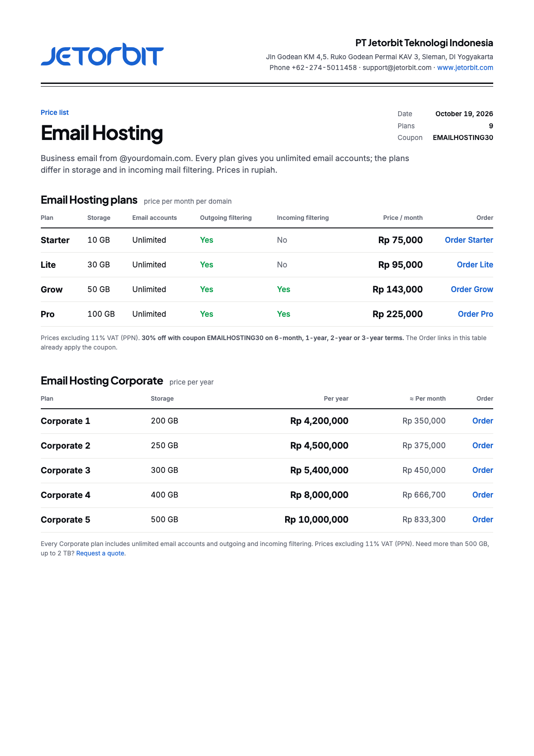Click the Request a quote link
Image resolution: width=534 pixels, height=756 pixels.
[100, 553]
